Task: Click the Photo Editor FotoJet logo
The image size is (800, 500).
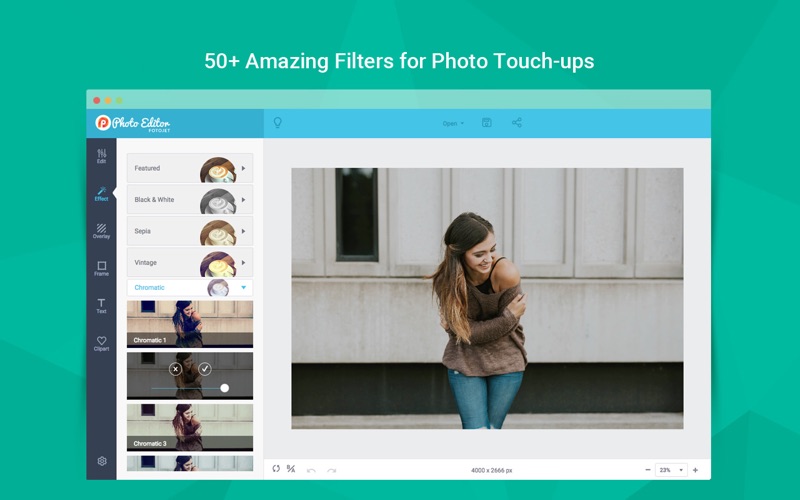Action: coord(133,123)
